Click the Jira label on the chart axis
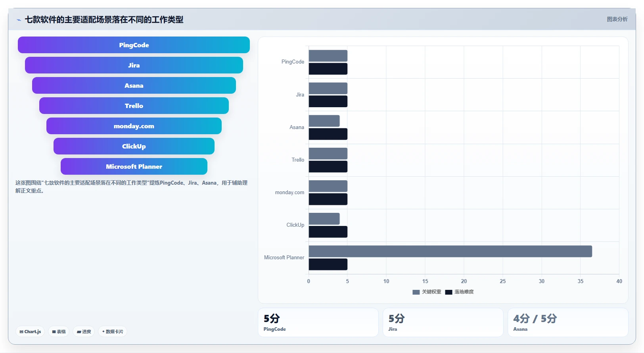644x353 pixels. point(300,95)
